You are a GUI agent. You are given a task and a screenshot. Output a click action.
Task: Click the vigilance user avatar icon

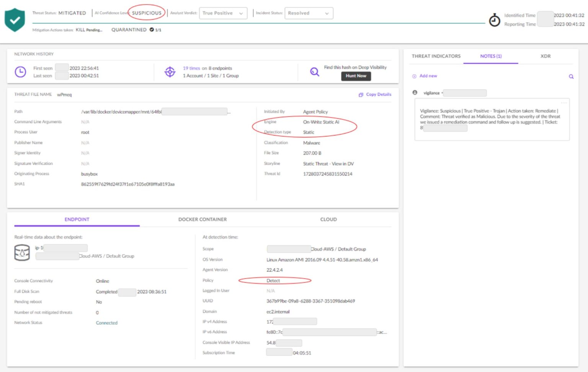pos(415,93)
